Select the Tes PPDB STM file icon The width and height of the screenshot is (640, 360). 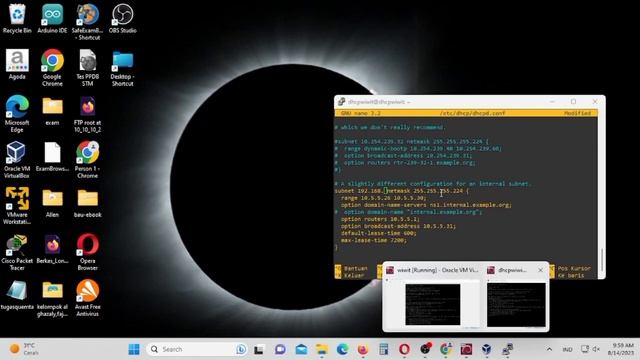click(x=87, y=68)
